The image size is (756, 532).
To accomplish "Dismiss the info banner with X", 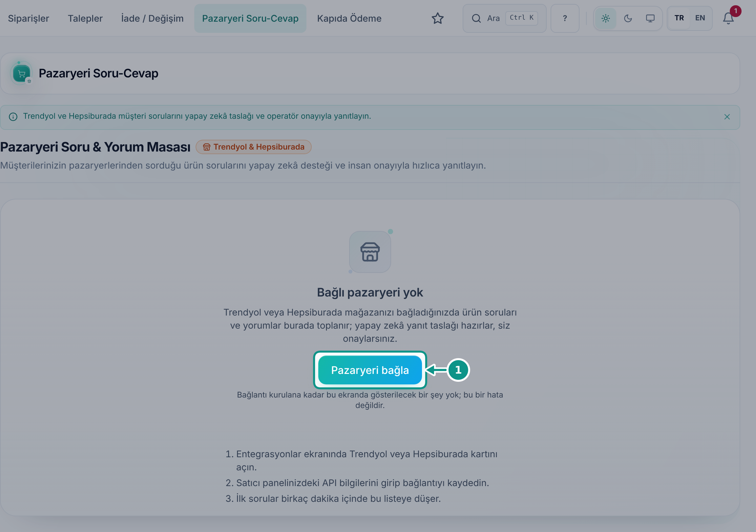I will [x=727, y=117].
